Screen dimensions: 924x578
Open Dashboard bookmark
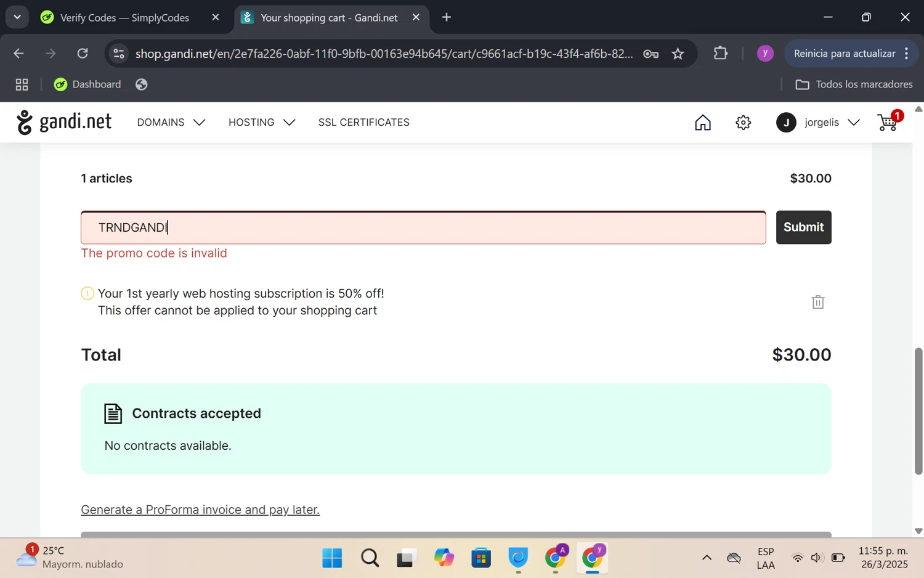[x=87, y=84]
